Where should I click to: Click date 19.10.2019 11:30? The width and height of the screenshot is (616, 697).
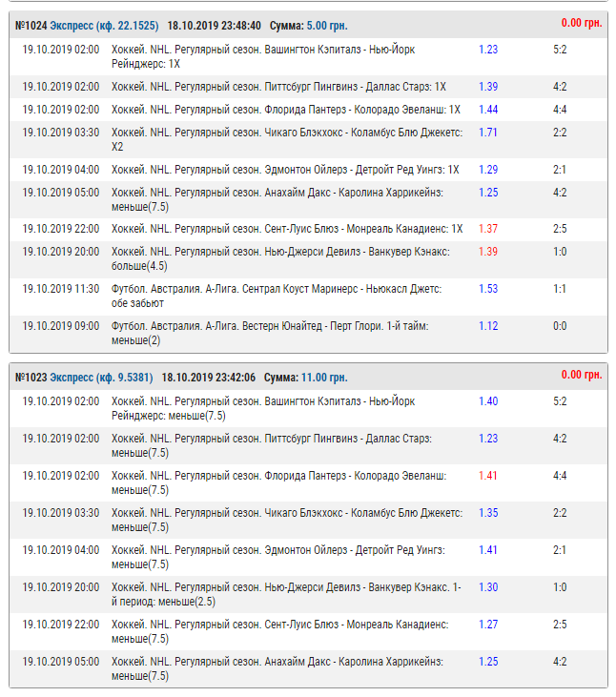61,289
